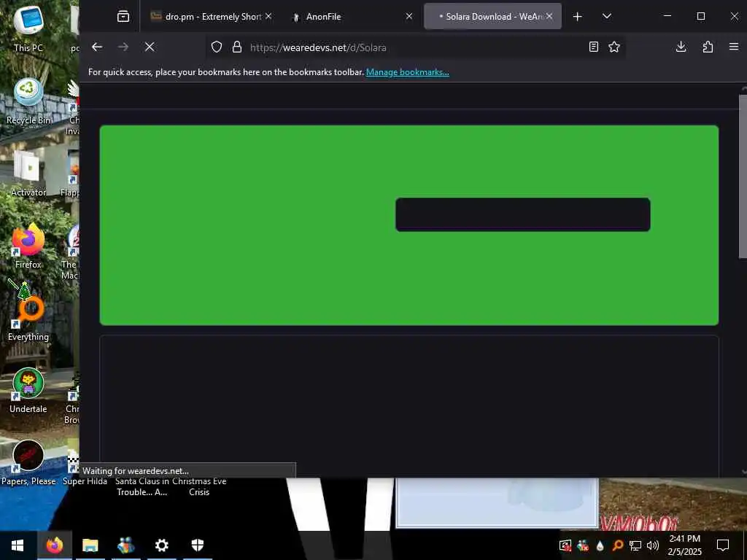Select the Activator desktop icon

coord(28,174)
